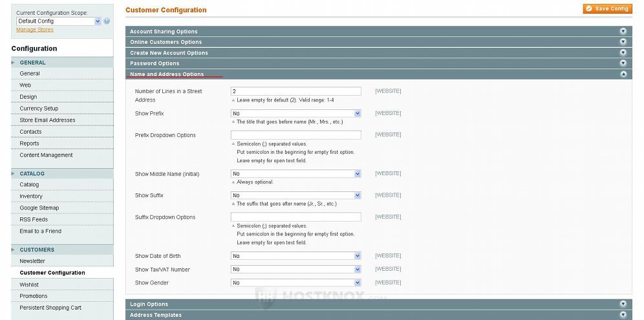The image size is (644, 320).
Task: Open Inventory configuration link
Action: click(31, 196)
